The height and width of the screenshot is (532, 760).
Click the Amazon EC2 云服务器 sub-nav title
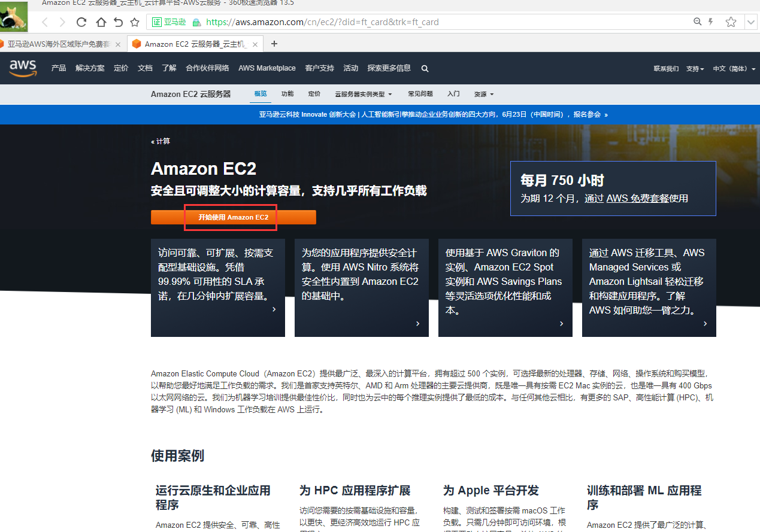click(x=191, y=94)
